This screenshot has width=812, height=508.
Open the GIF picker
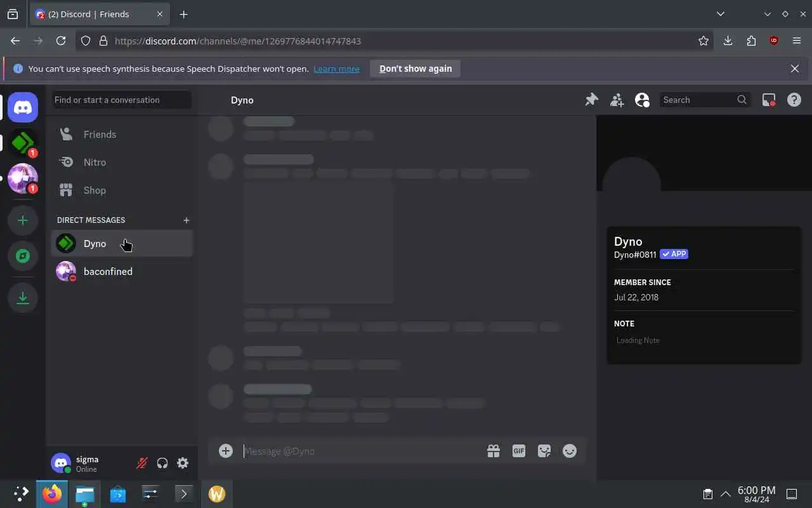pos(519,451)
